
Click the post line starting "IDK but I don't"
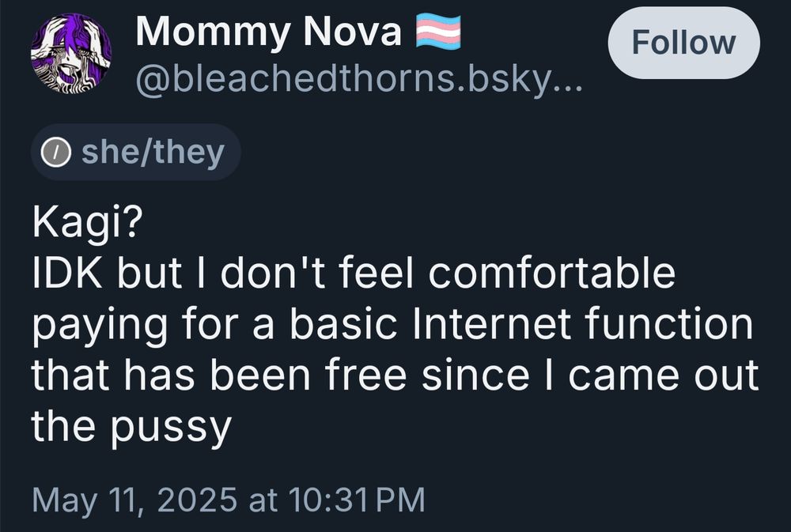pos(354,274)
